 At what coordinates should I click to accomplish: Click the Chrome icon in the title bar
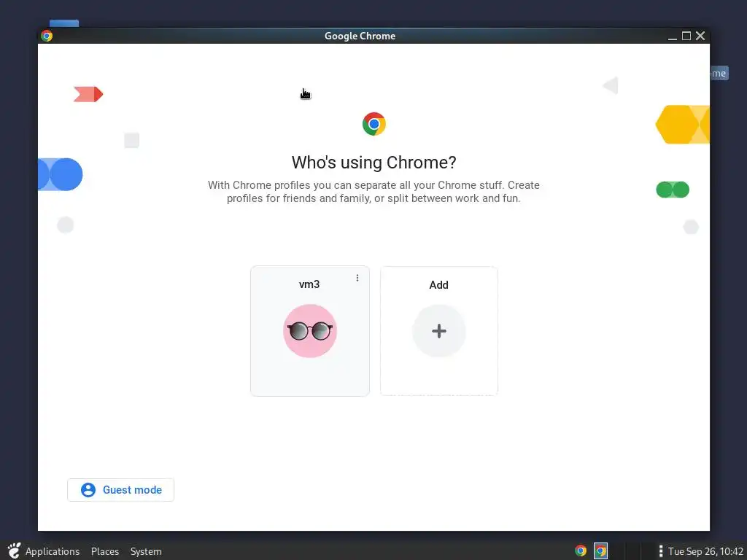pyautogui.click(x=47, y=36)
